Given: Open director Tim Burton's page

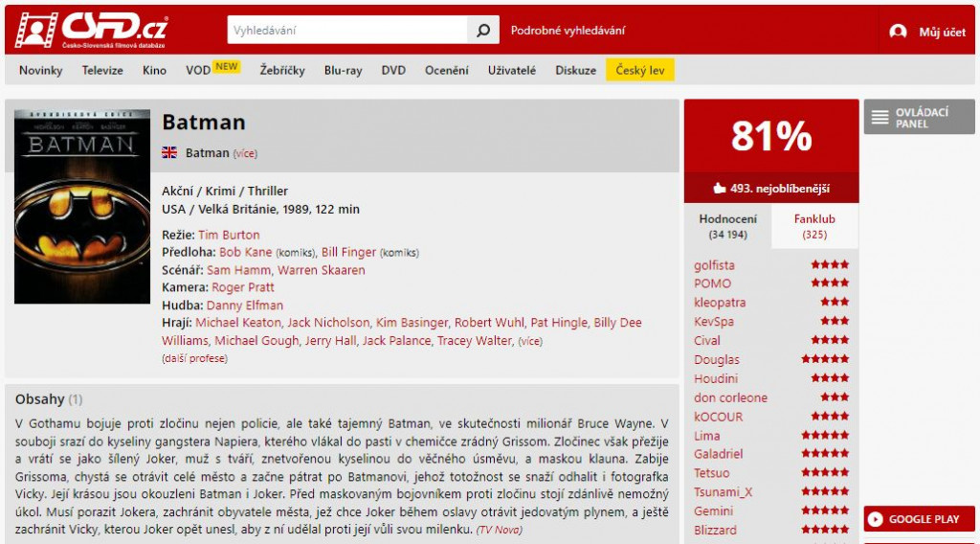Looking at the screenshot, I should coord(229,235).
